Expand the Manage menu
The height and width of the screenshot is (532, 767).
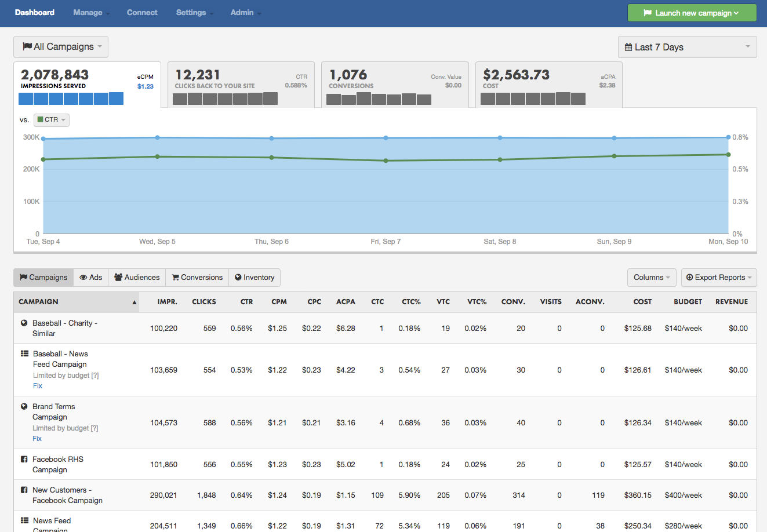(x=91, y=13)
